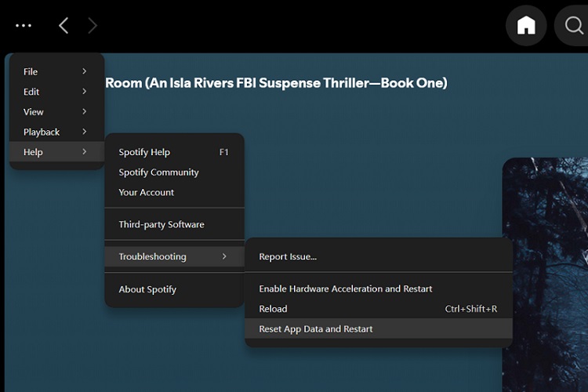The height and width of the screenshot is (392, 588).
Task: Open Your Account
Action: coord(174,192)
